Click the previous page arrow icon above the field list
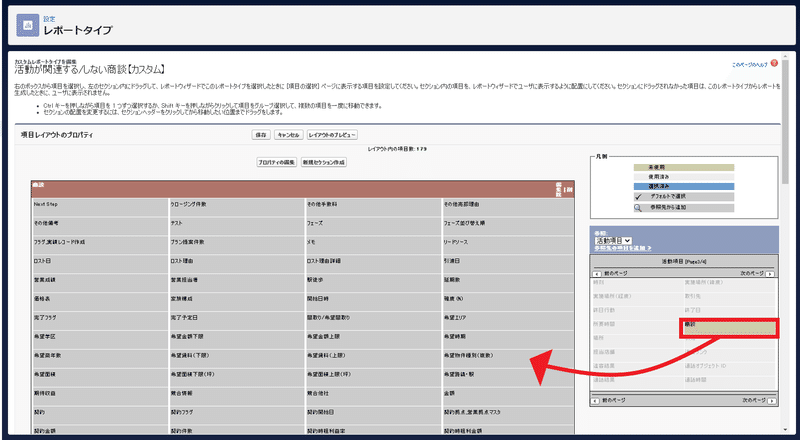Viewport: 800px width, 440px height. [x=596, y=274]
